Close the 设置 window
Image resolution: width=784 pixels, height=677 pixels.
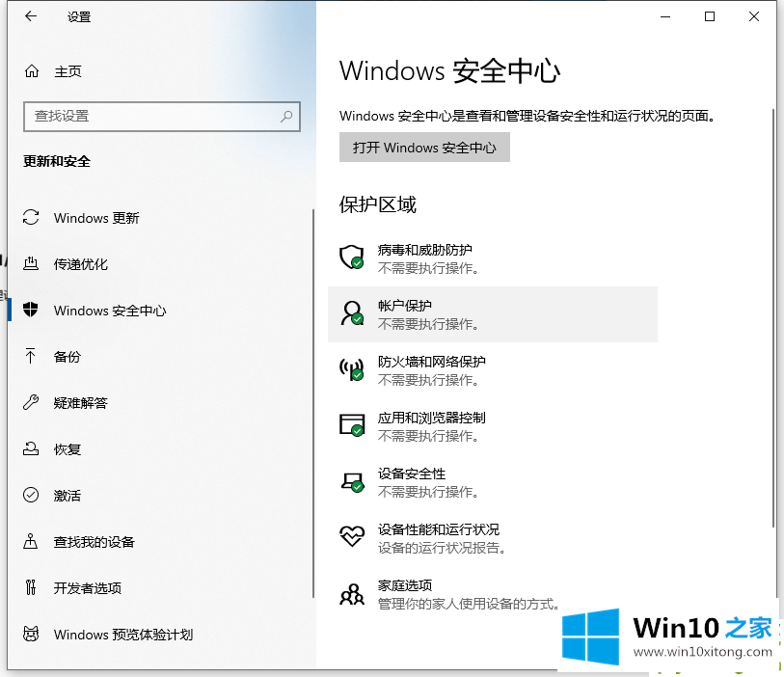[x=754, y=16]
